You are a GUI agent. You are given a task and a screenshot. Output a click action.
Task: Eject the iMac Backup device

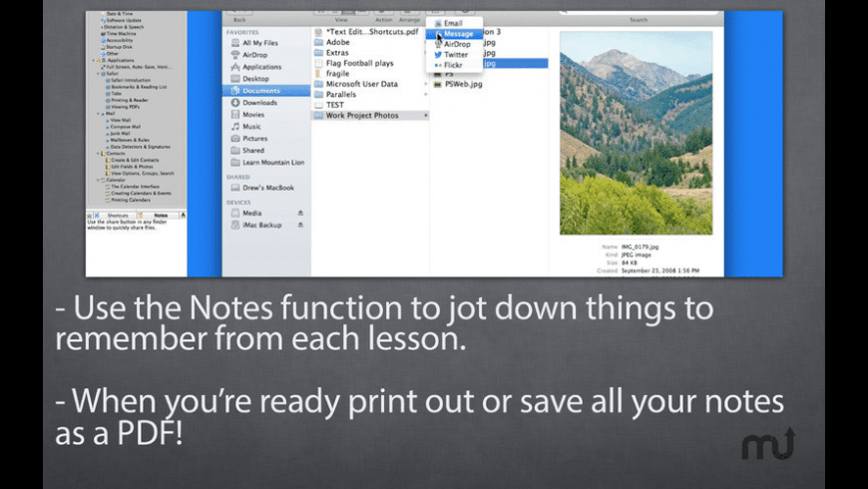click(x=300, y=225)
